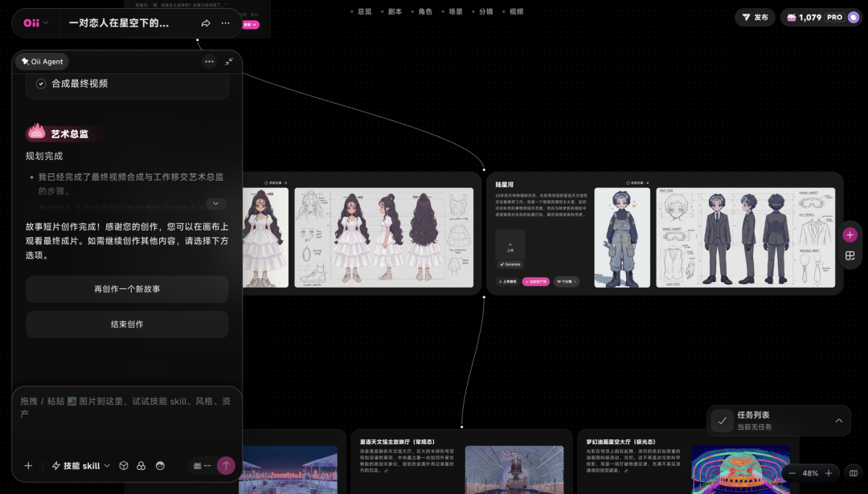868x494 pixels.
Task: Click Generate in the 陆星河 card
Action: coord(510,264)
